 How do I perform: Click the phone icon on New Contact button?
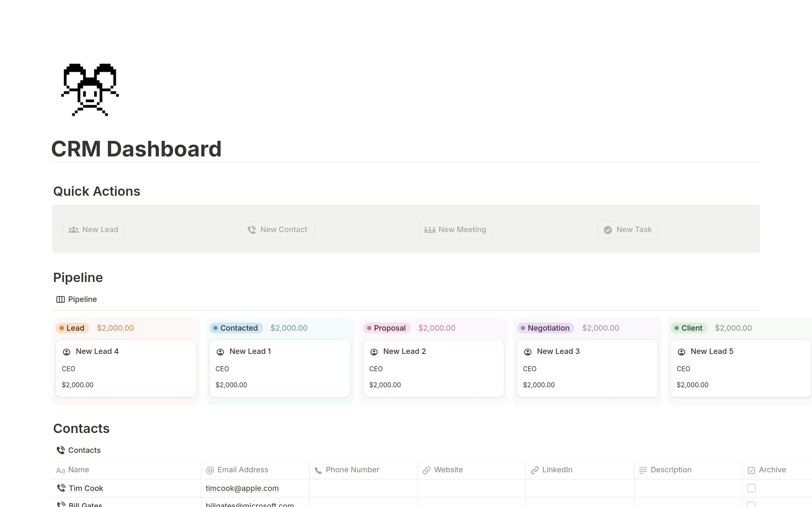(252, 230)
